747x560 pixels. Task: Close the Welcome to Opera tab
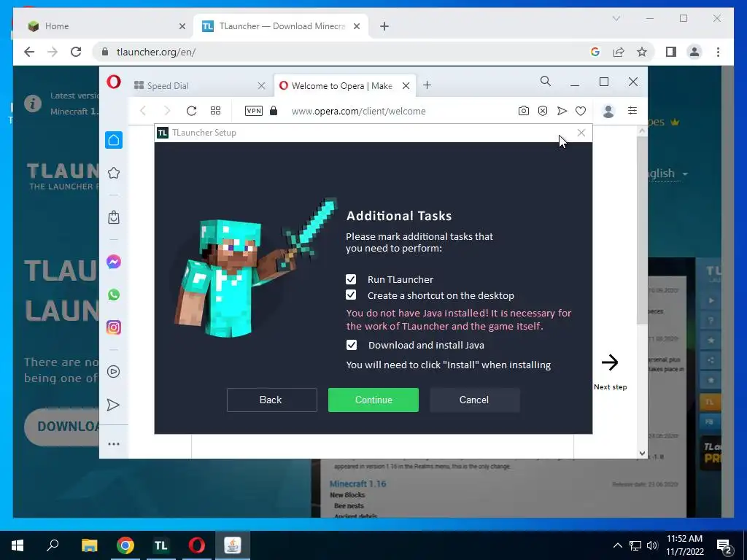coord(406,86)
